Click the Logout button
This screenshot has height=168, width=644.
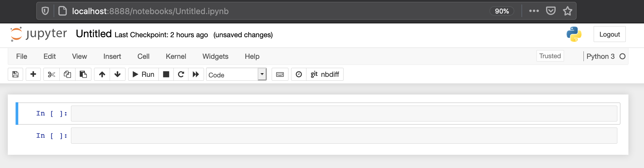pos(610,34)
